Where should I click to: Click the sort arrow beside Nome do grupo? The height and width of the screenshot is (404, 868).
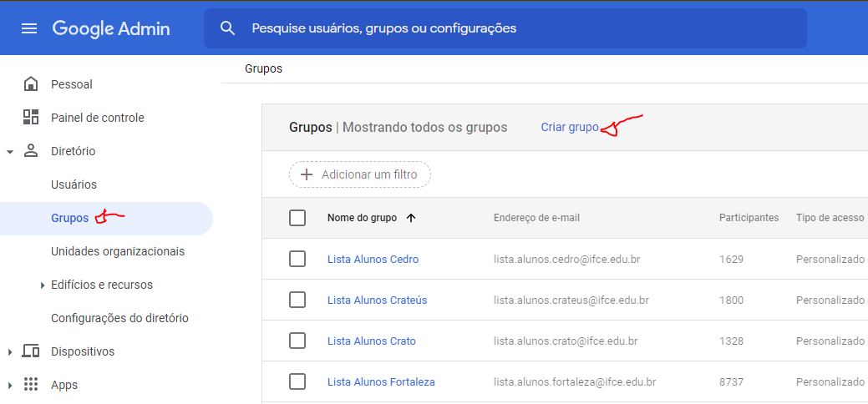411,218
